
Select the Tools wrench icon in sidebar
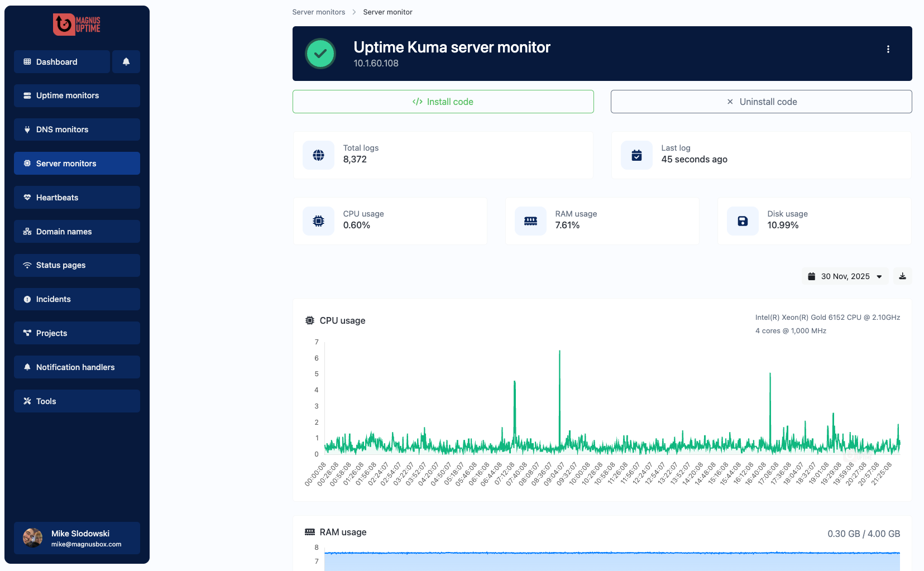[27, 401]
